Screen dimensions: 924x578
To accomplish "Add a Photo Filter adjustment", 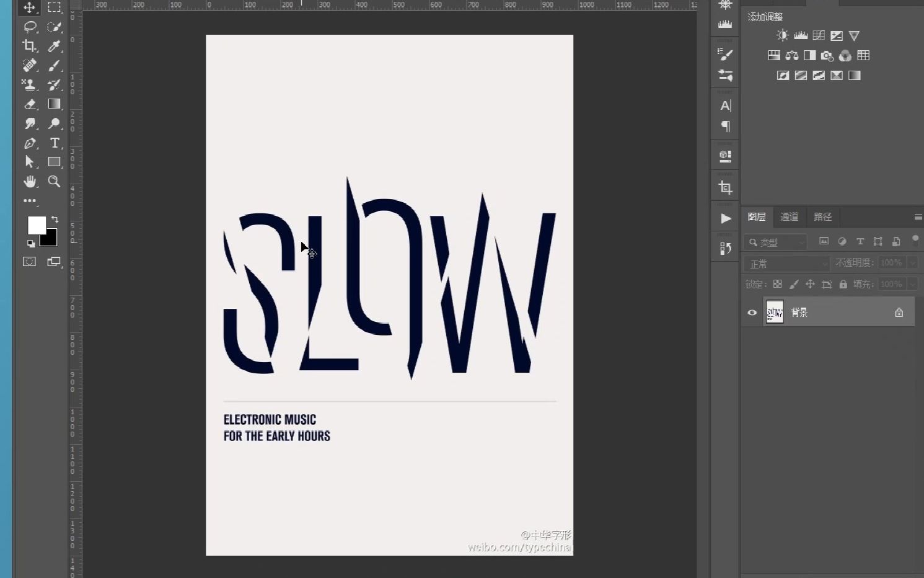I will click(x=827, y=56).
